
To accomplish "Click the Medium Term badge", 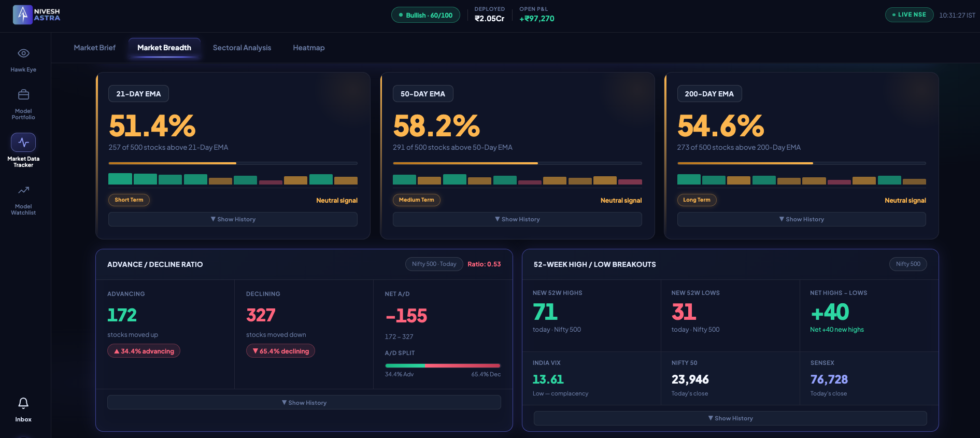I will (417, 200).
